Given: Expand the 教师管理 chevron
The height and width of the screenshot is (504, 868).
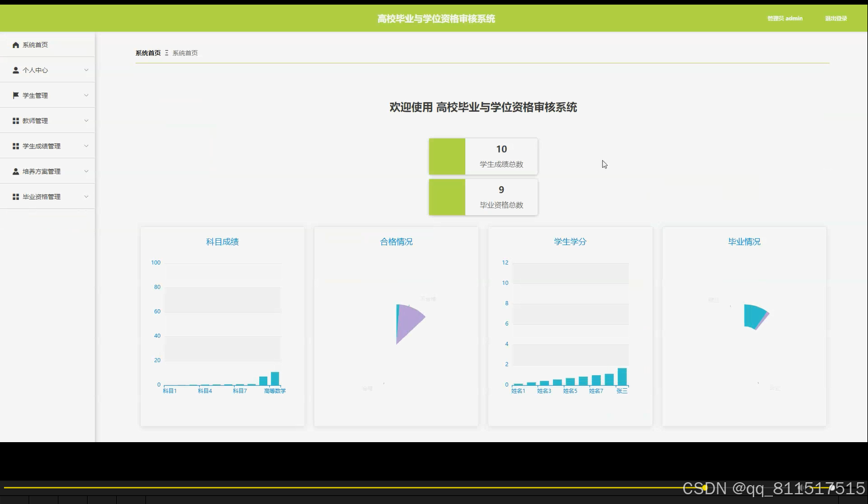Looking at the screenshot, I should point(86,121).
